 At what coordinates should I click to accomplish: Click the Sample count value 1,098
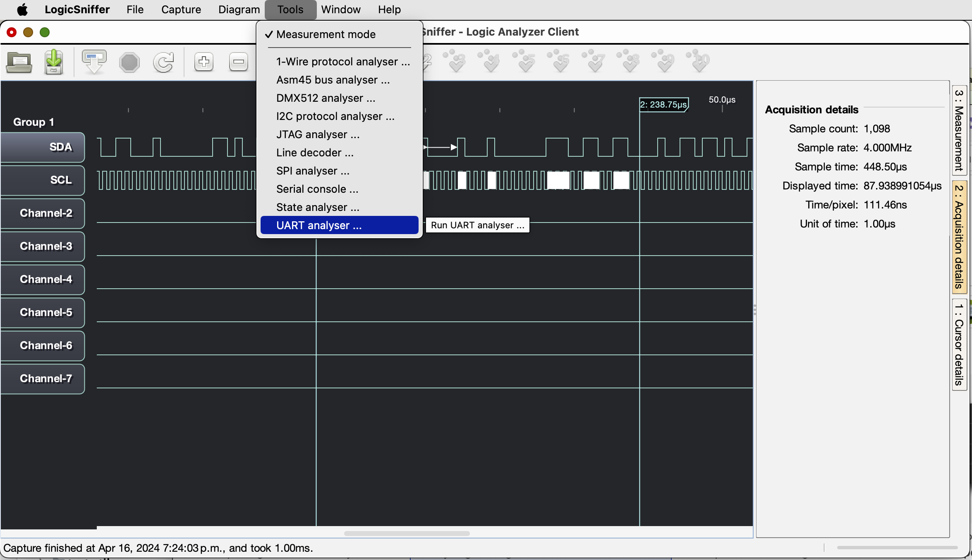[x=877, y=129]
